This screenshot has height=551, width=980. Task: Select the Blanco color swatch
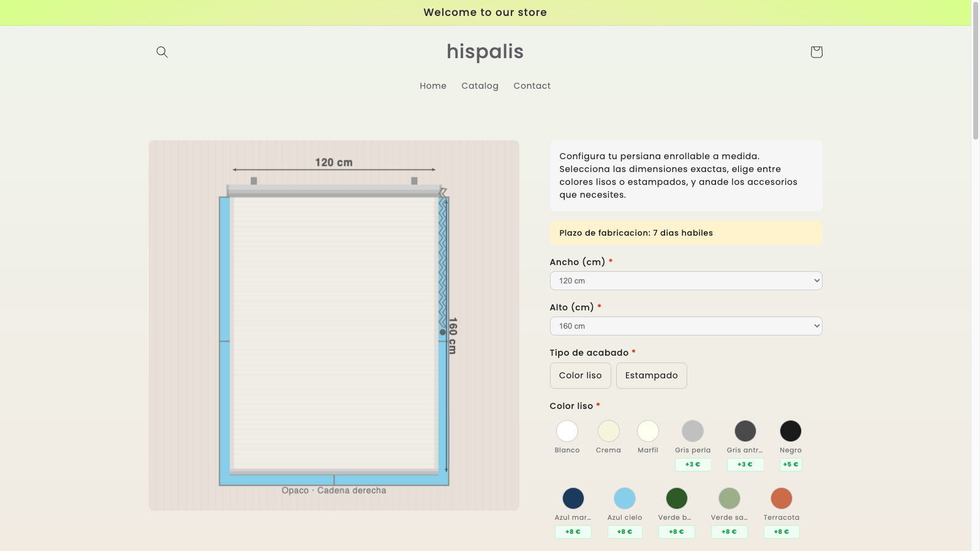[567, 430]
